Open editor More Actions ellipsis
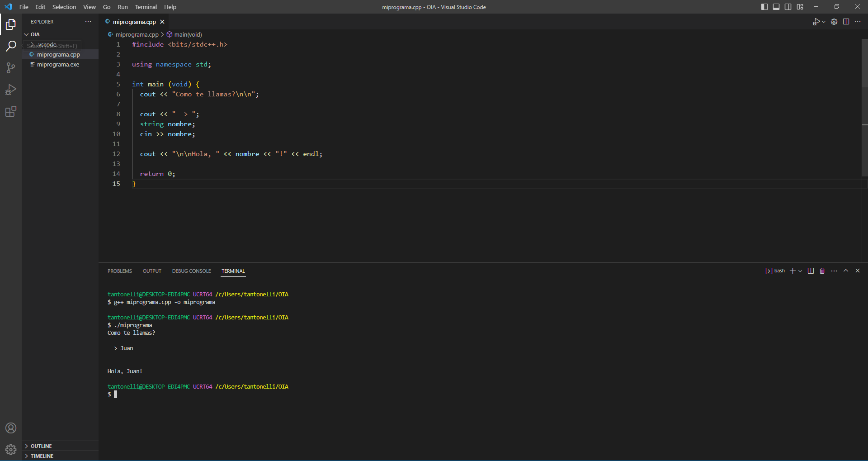This screenshot has width=868, height=461. point(858,22)
